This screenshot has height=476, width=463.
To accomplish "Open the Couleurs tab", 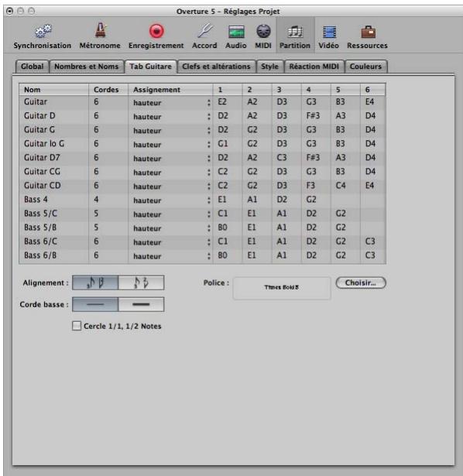I will pyautogui.click(x=365, y=67).
